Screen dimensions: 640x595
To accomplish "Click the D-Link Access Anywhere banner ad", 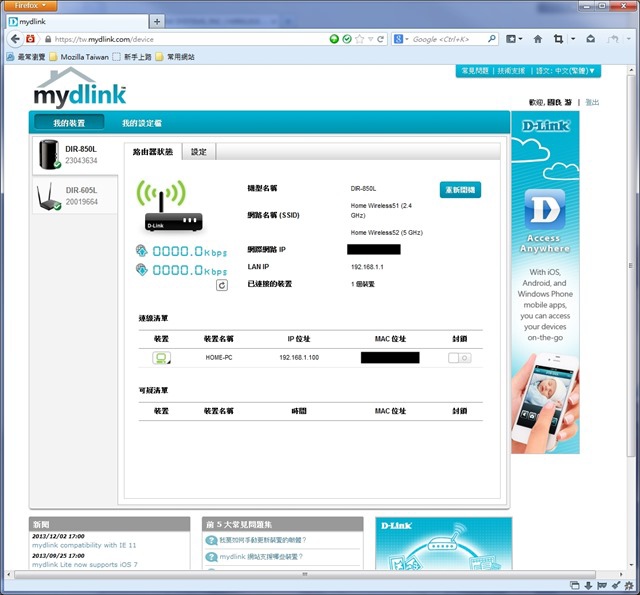I will click(x=545, y=282).
